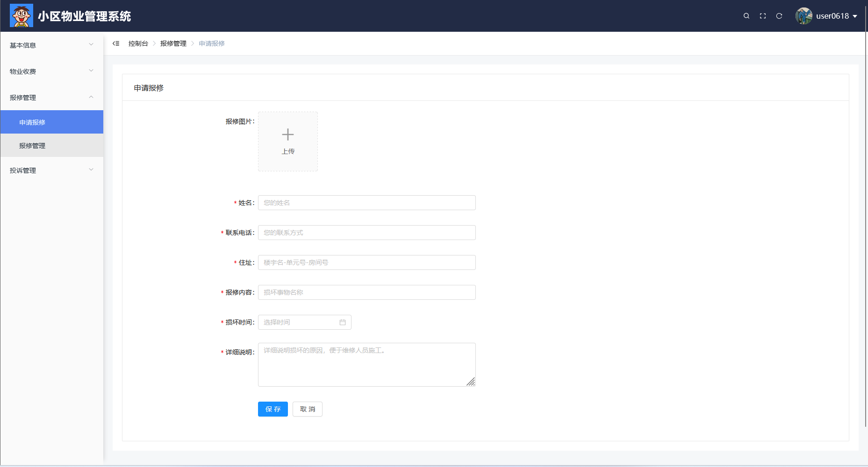The width and height of the screenshot is (868, 467).
Task: Open the 损坏时间 date picker field
Action: pyautogui.click(x=305, y=322)
